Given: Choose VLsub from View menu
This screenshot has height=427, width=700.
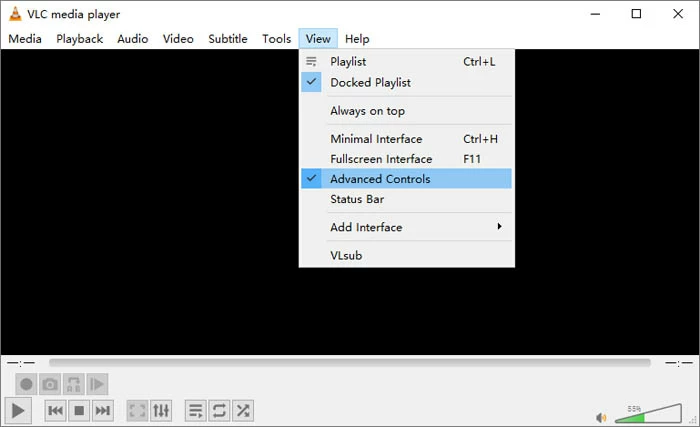Looking at the screenshot, I should click(x=346, y=255).
